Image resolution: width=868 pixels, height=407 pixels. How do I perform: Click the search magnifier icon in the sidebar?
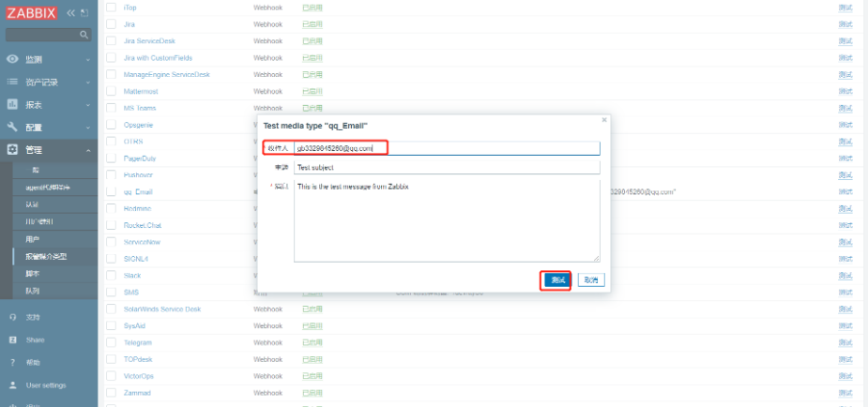(84, 35)
